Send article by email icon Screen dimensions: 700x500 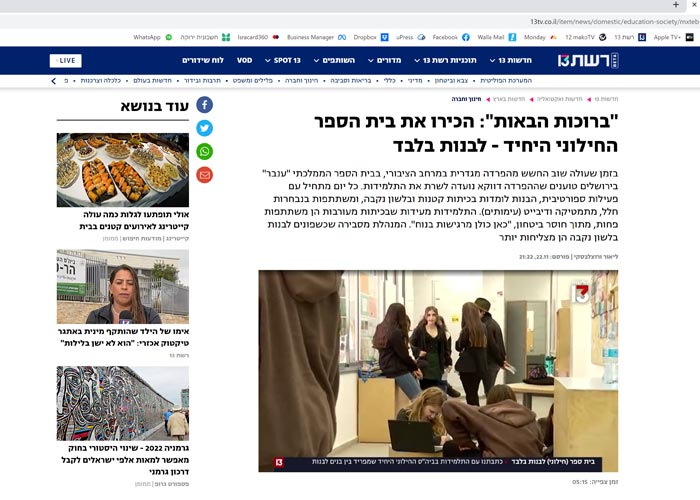(x=204, y=175)
